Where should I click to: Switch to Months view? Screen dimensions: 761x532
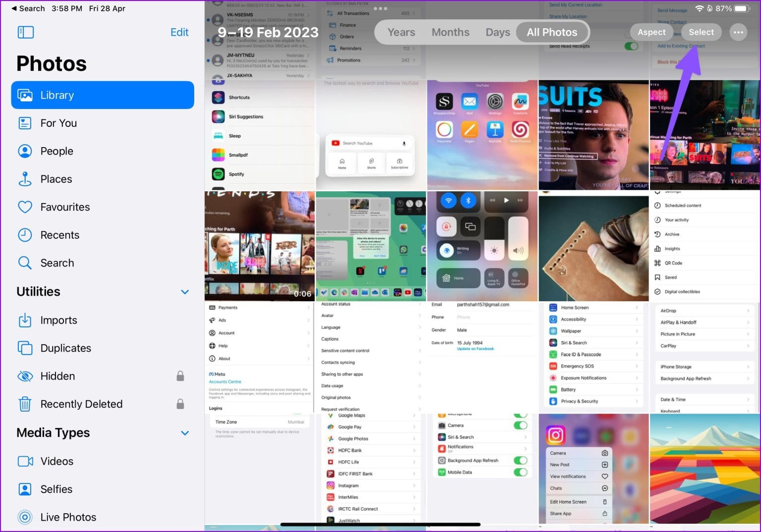[x=450, y=32]
